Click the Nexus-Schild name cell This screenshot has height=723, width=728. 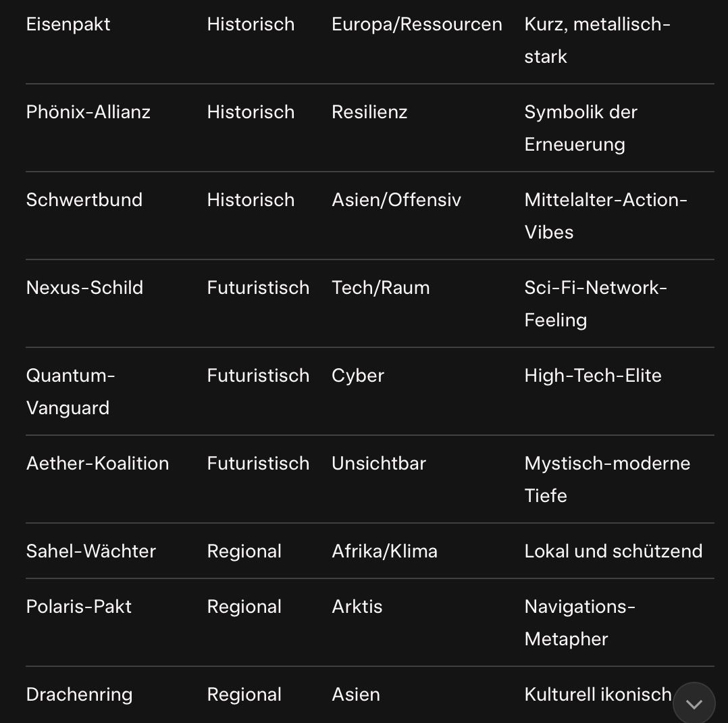click(x=85, y=288)
